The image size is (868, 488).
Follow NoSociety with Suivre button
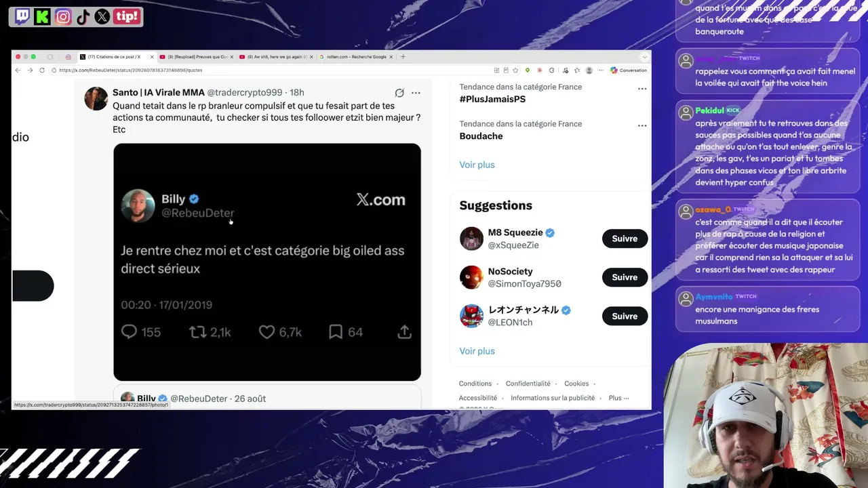[625, 277]
